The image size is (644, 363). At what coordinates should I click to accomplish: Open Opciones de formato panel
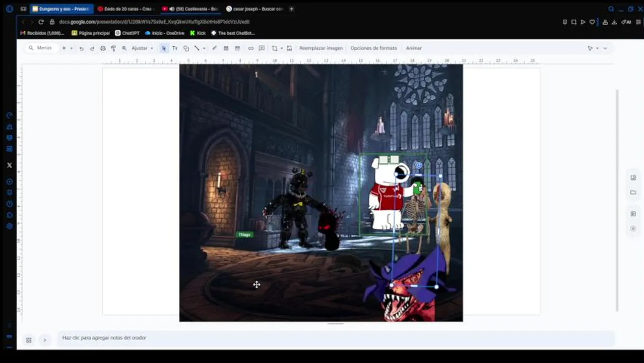click(x=374, y=48)
